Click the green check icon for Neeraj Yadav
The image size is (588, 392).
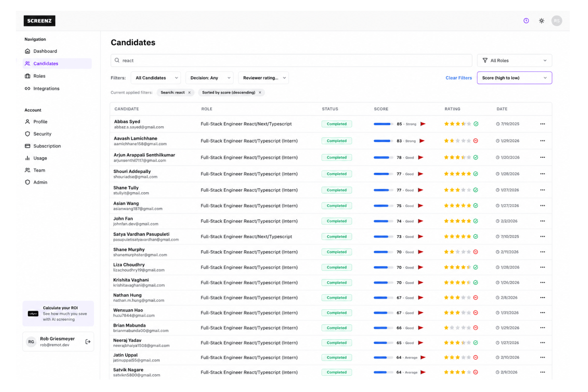pyautogui.click(x=476, y=343)
